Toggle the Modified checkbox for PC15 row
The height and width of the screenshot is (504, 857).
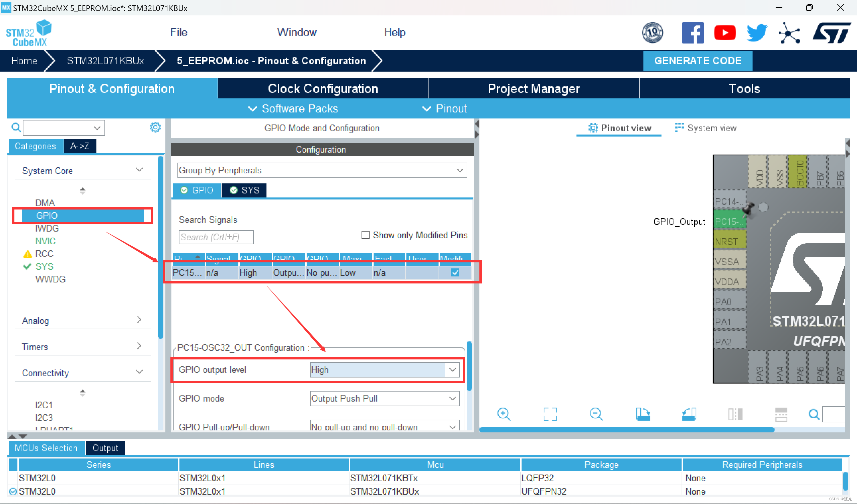click(x=455, y=272)
